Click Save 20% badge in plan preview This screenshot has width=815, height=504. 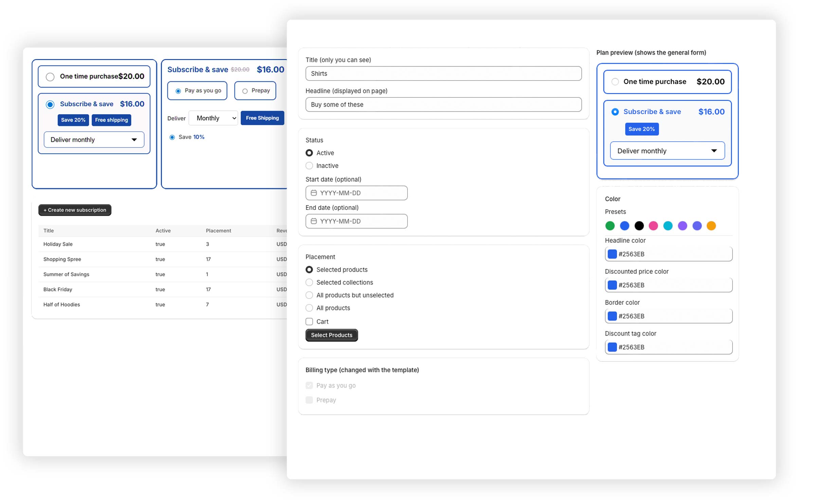click(x=641, y=129)
